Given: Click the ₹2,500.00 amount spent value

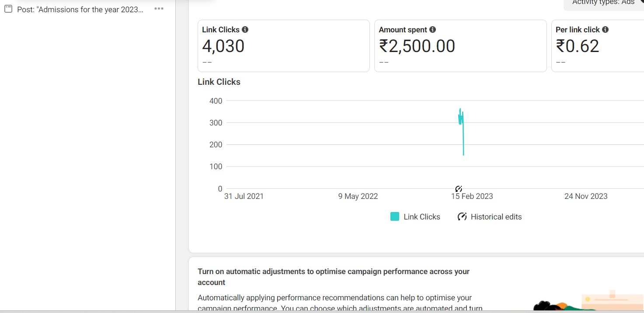Looking at the screenshot, I should pos(417,46).
